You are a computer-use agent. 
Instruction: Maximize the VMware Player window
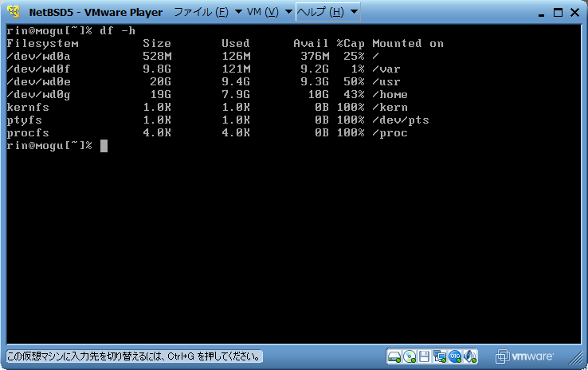pos(558,13)
